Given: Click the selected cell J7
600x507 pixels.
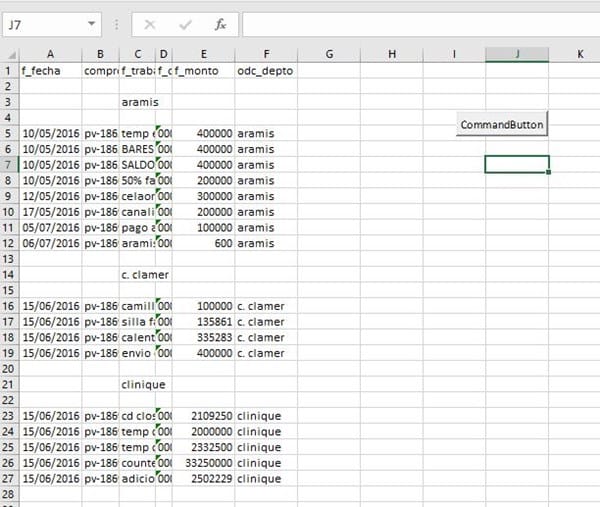Looking at the screenshot, I should point(517,165).
